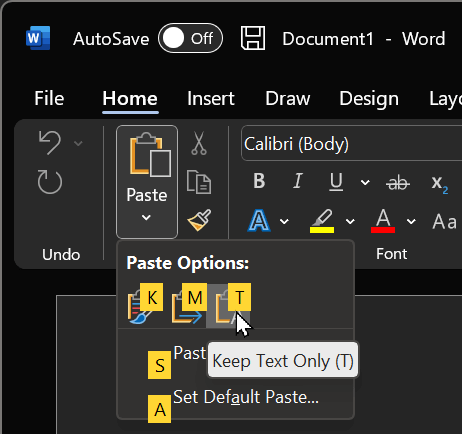
Task: Click the Redo circular arrow icon
Action: [50, 182]
